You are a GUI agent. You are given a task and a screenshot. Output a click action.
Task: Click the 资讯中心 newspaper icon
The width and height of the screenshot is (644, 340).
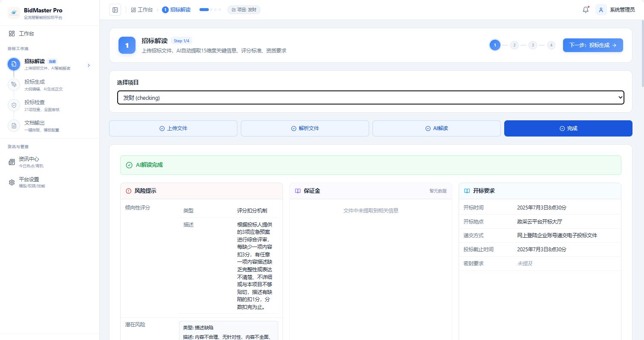point(12,162)
